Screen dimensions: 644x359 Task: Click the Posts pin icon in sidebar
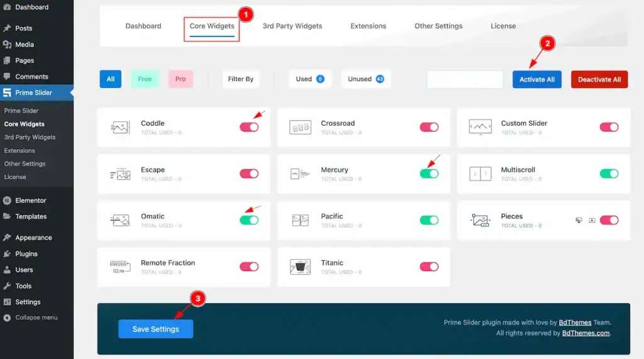7,28
